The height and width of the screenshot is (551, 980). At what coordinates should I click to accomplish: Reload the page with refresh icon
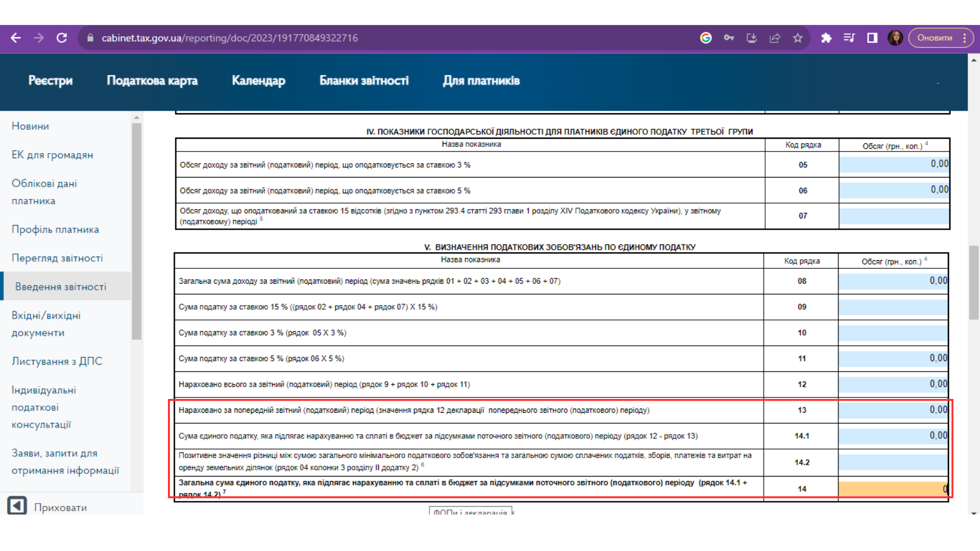click(62, 38)
